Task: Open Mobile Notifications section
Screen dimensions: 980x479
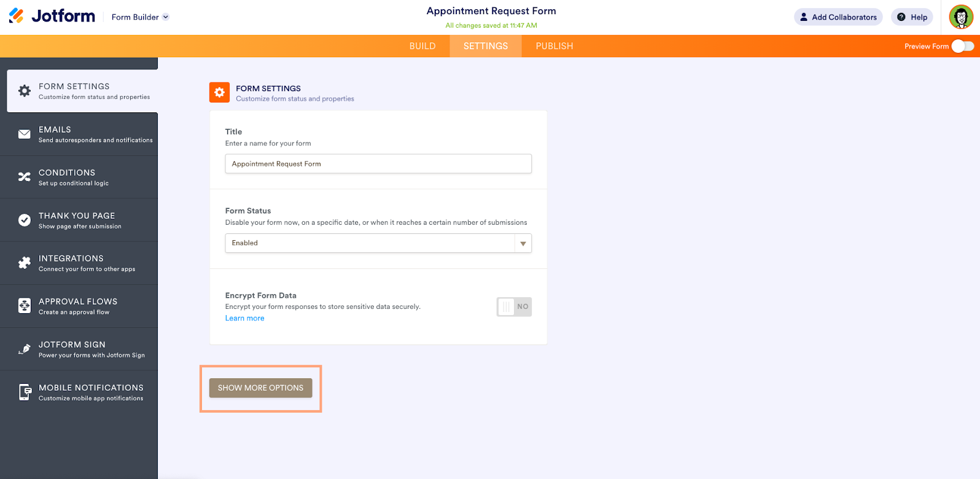Action: click(x=79, y=392)
